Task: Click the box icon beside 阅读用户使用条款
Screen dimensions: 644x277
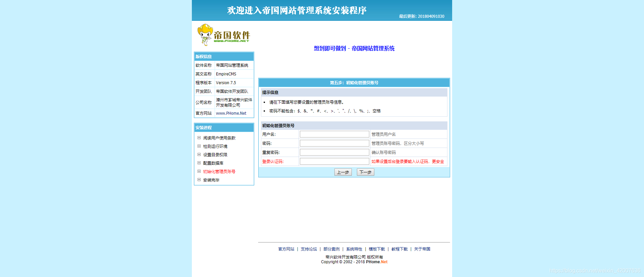Action: click(199, 138)
